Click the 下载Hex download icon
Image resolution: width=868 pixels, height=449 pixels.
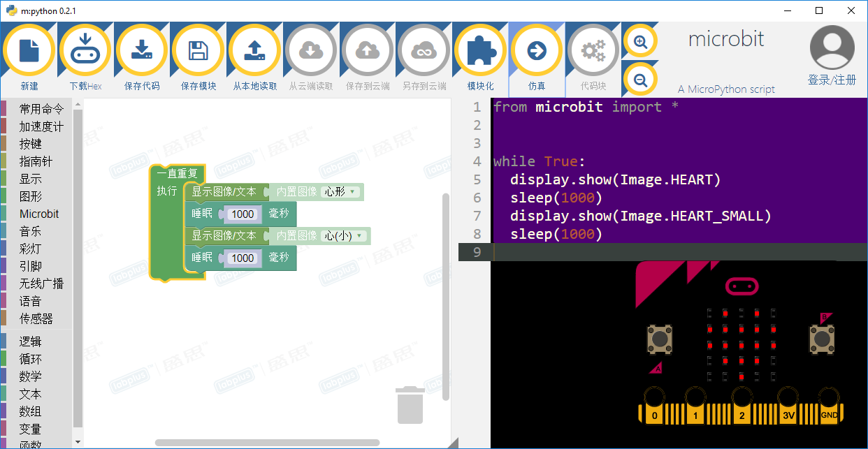click(x=85, y=50)
